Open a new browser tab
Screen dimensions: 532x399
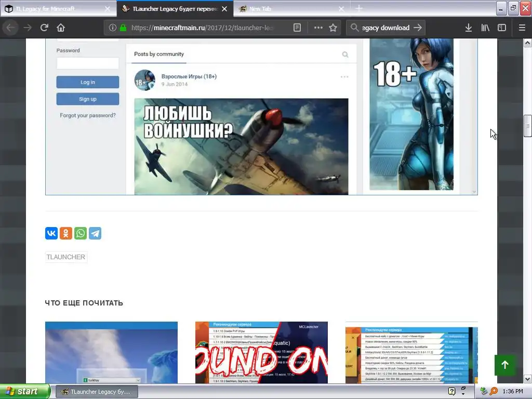[359, 8]
